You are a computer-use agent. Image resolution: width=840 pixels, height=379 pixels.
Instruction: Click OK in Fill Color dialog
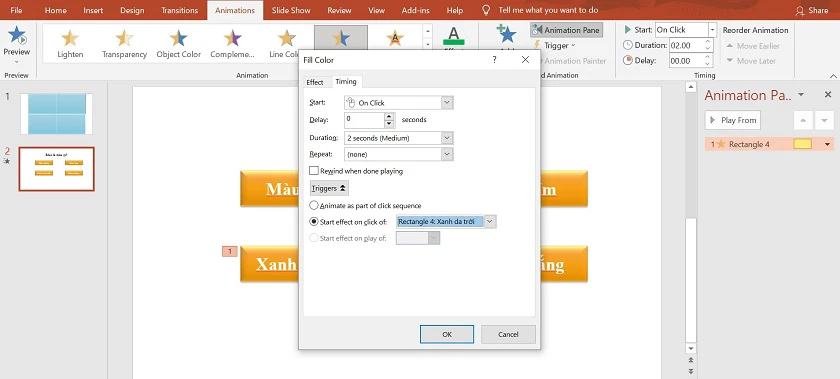click(x=447, y=334)
